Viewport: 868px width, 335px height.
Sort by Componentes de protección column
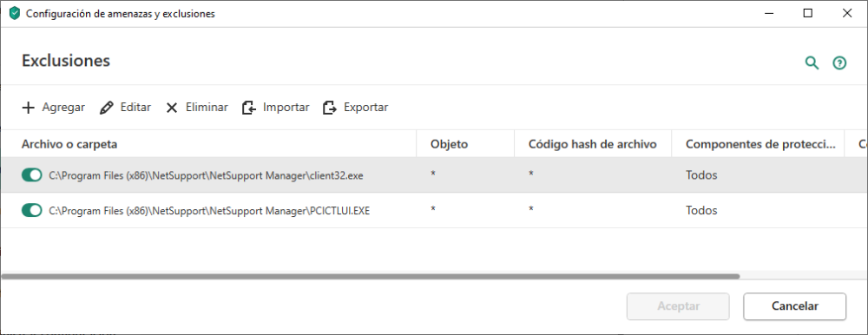(758, 144)
